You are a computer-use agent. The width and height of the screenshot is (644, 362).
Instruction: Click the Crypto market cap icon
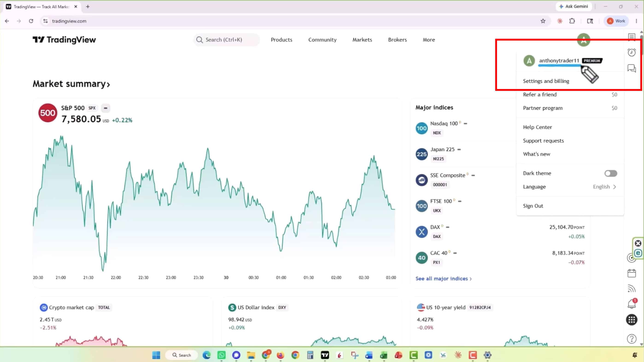(44, 307)
